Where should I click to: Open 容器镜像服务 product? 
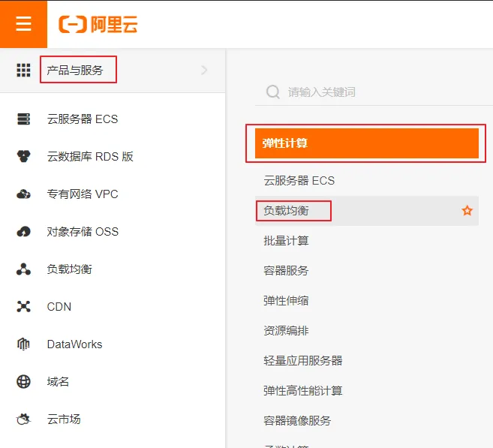tap(297, 420)
